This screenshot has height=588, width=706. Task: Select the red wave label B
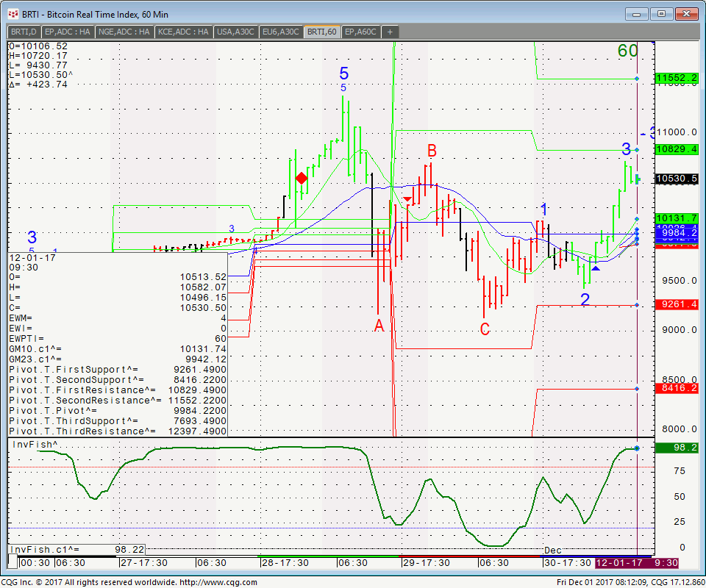[432, 151]
